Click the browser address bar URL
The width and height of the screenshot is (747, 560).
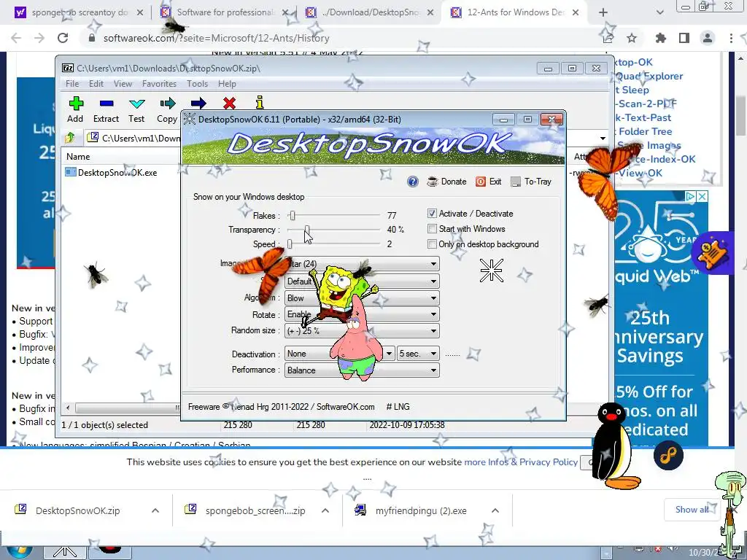(x=216, y=38)
